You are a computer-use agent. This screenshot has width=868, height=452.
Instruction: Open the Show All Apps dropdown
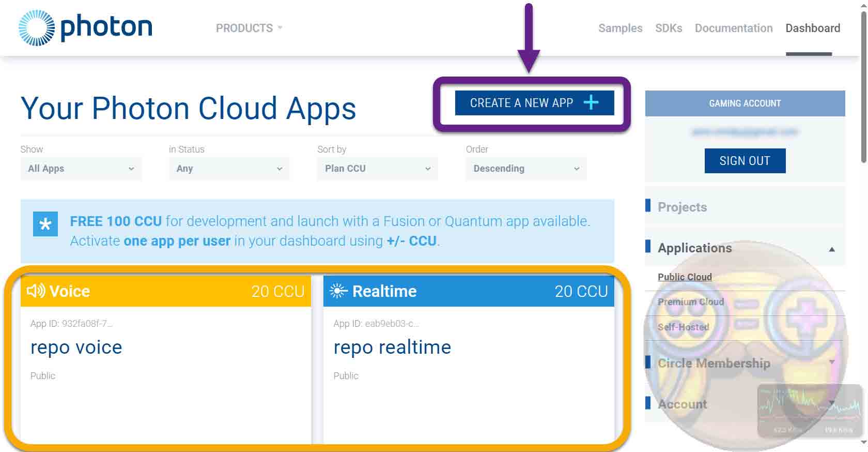(x=81, y=169)
